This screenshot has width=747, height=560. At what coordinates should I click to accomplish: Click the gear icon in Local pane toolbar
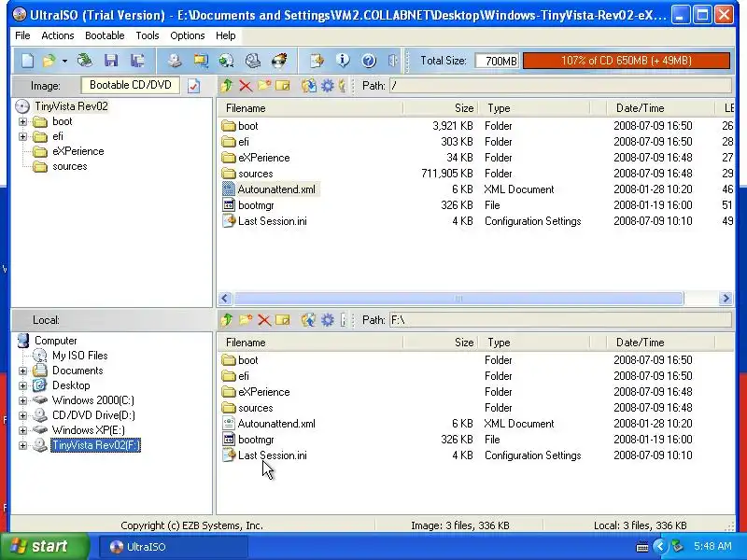click(328, 320)
